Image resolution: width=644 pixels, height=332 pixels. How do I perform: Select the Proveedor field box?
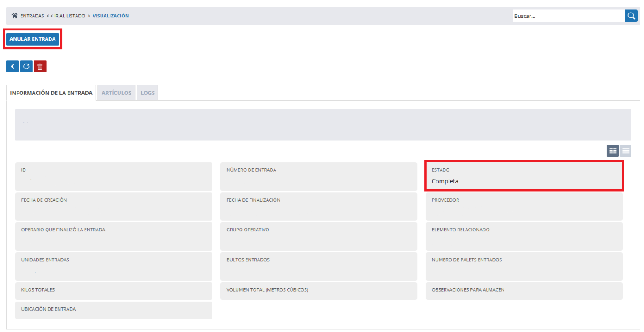pyautogui.click(x=524, y=206)
